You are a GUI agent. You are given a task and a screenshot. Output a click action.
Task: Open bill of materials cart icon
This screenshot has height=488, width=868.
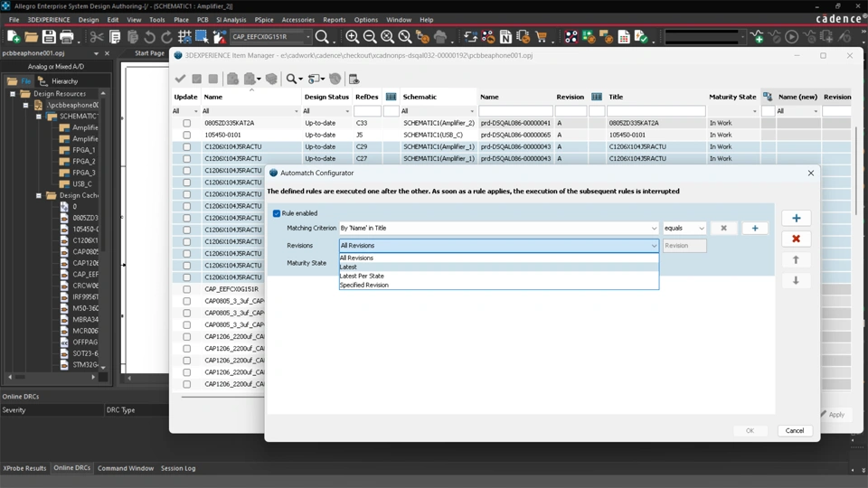pos(541,37)
